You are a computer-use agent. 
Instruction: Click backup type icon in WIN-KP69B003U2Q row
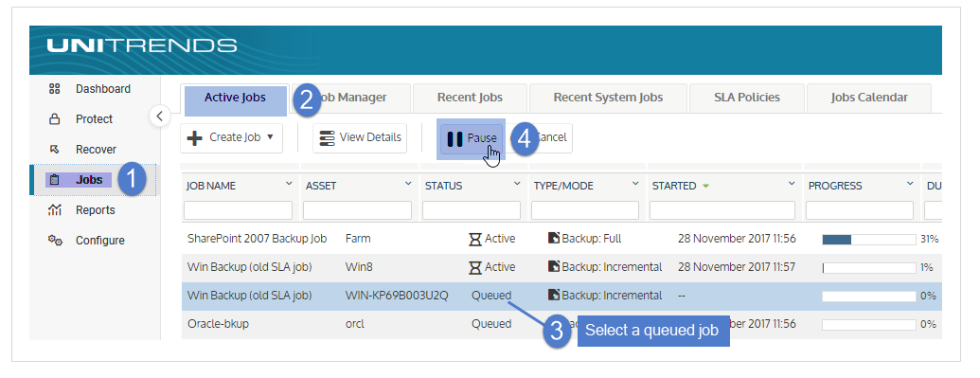tap(554, 295)
